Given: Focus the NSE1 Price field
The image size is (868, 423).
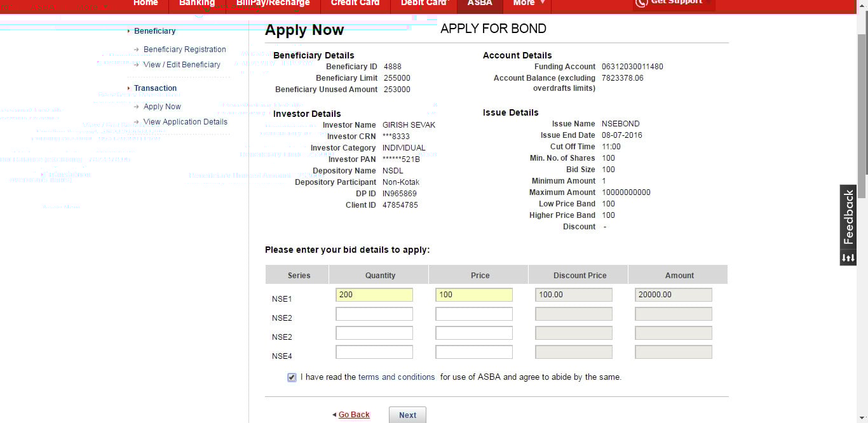Looking at the screenshot, I should click(x=474, y=295).
